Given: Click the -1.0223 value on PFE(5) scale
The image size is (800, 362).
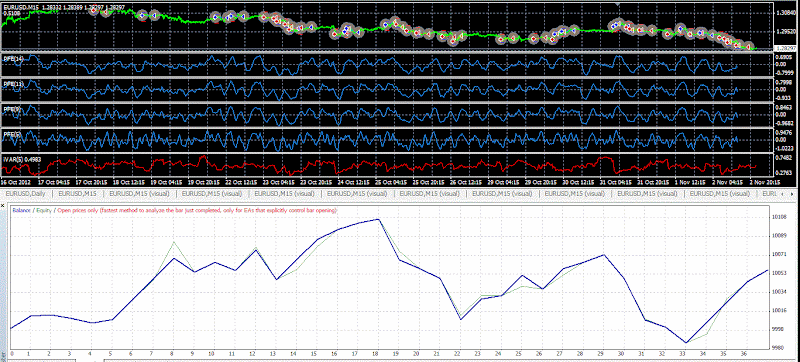Looking at the screenshot, I should [783, 148].
